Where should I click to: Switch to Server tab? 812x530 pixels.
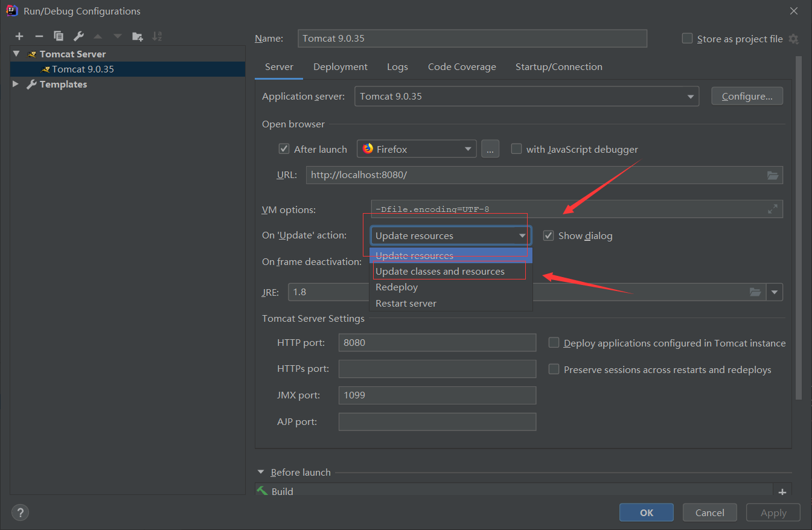(x=279, y=67)
